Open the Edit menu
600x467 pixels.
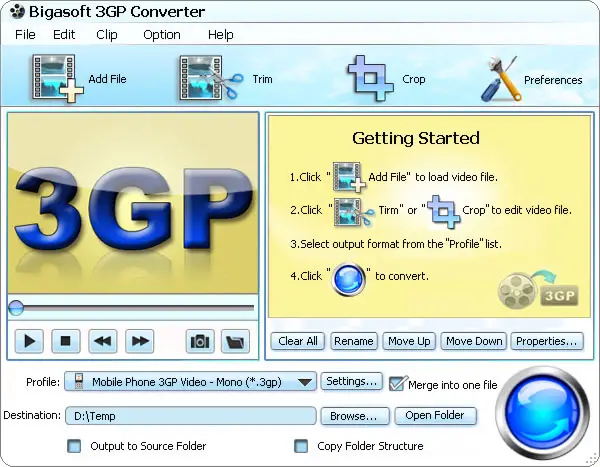(64, 35)
